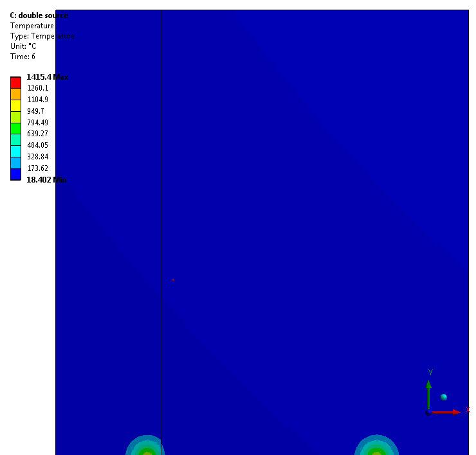This screenshot has height=455, width=476.
Task: Select the right heat source hotspot
Action: tap(377, 450)
